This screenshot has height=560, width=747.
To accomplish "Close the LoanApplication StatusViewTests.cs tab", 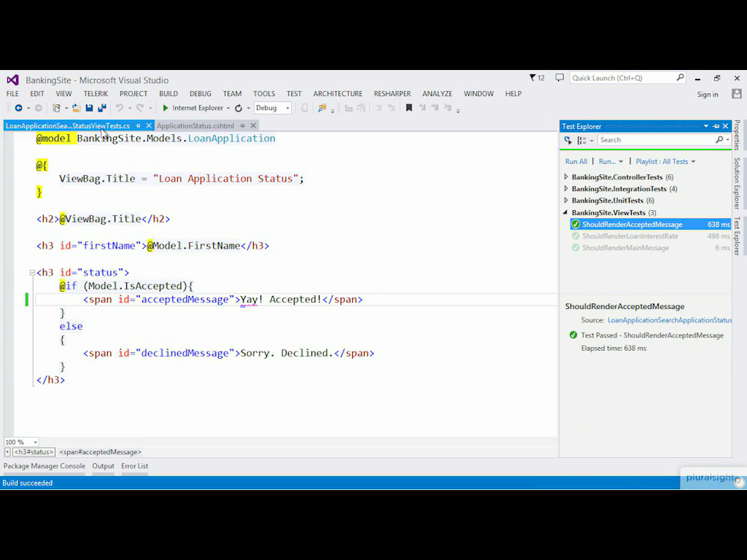I will [149, 125].
